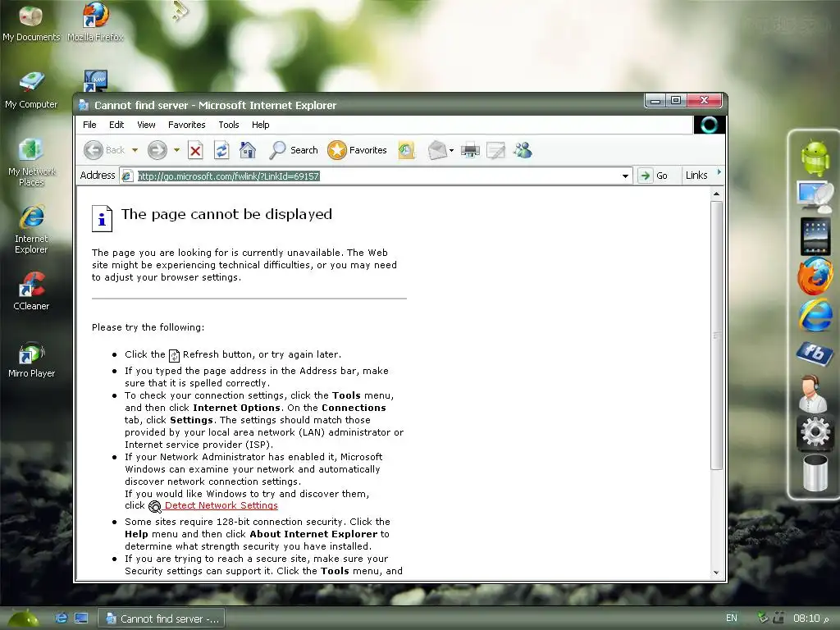The width and height of the screenshot is (840, 630).
Task: Print the page with printer icon
Action: coord(470,151)
